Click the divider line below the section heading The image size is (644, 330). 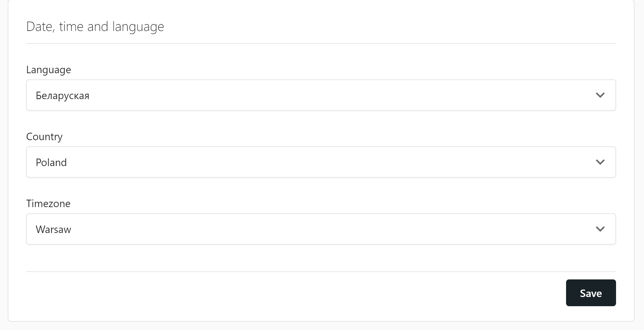[321, 43]
